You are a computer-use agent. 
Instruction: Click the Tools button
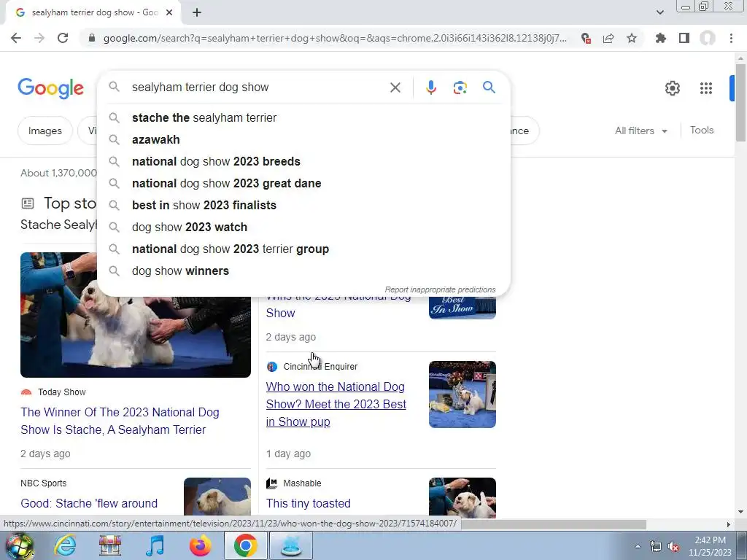[702, 130]
